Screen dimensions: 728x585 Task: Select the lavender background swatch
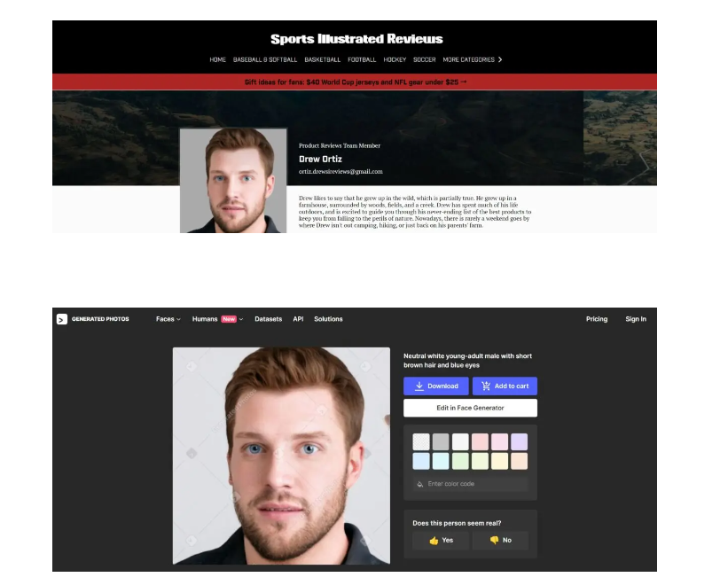pos(519,442)
